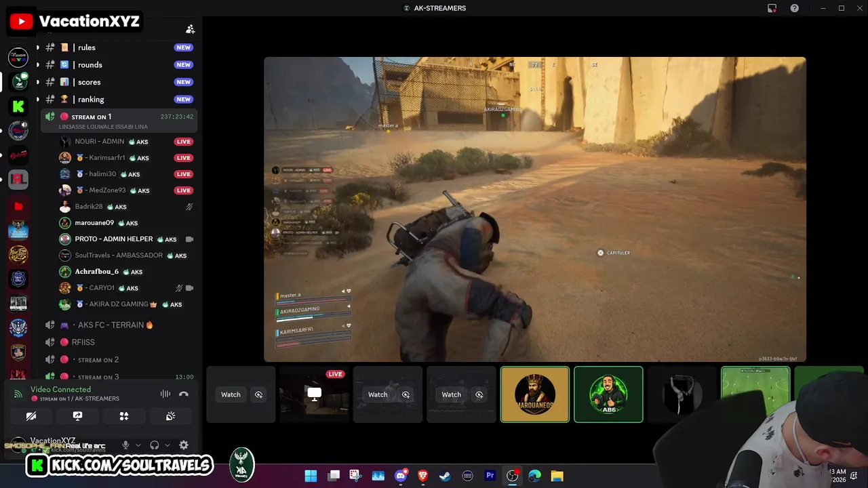Focus the MAROUANE09 participant tile

click(535, 394)
